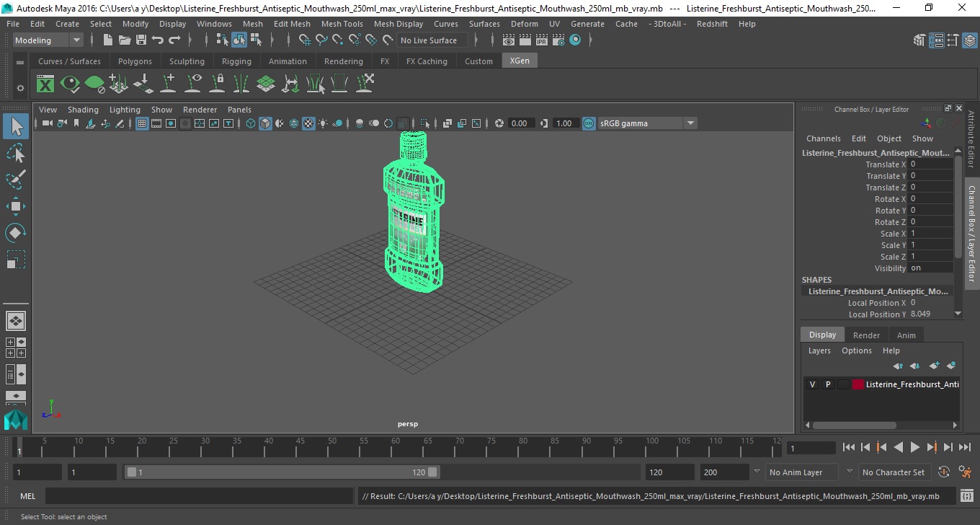Viewport: 980px width, 525px height.
Task: Open the No Anim Layer dropdown
Action: pos(801,472)
